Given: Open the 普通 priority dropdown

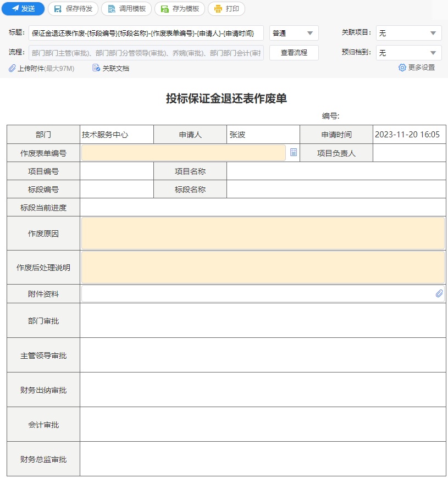Looking at the screenshot, I should pos(294,33).
